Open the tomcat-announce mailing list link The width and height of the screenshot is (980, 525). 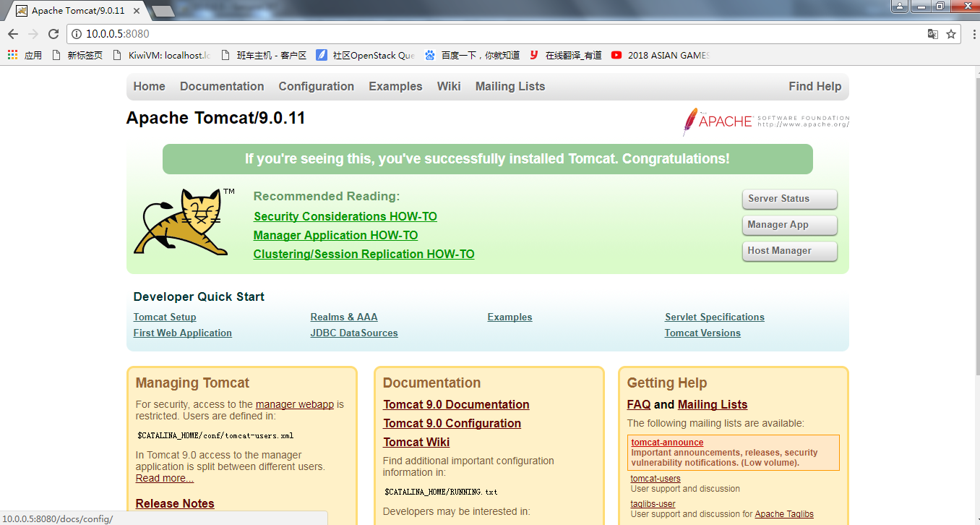[x=667, y=442]
